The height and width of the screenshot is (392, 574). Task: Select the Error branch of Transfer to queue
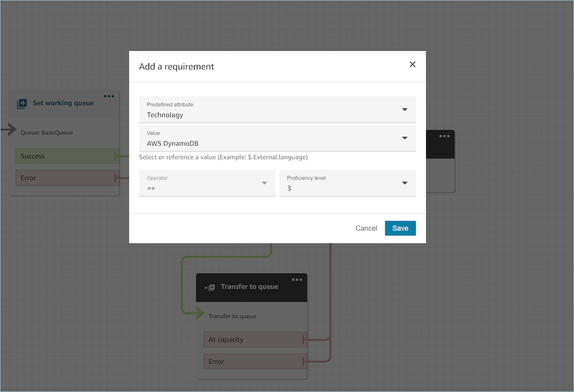click(x=253, y=361)
